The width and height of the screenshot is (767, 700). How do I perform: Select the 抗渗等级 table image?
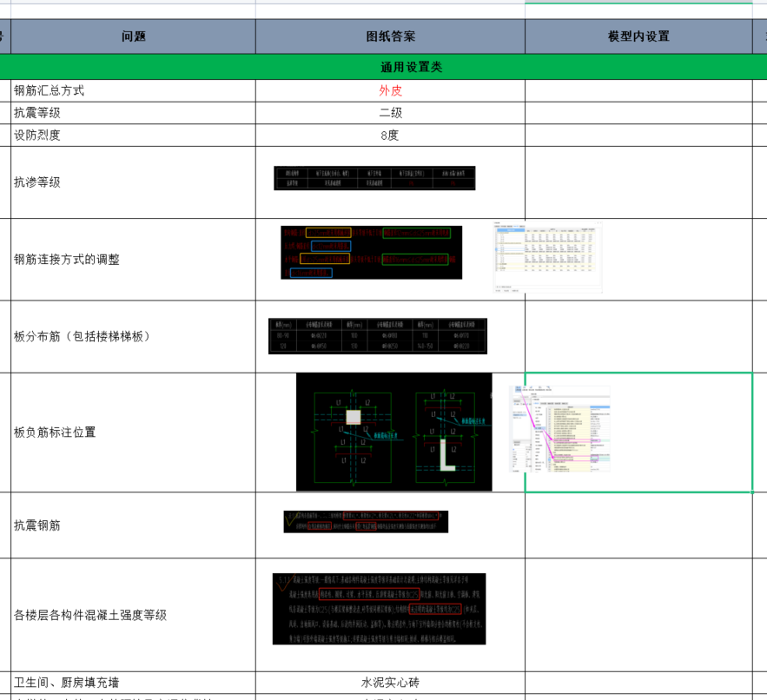click(375, 178)
